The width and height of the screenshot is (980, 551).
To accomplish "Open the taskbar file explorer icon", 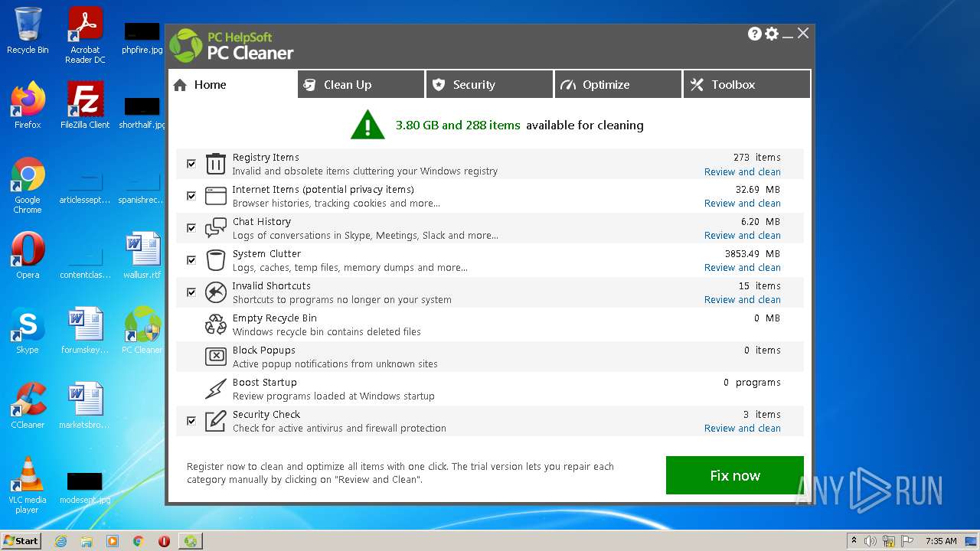I will point(87,541).
